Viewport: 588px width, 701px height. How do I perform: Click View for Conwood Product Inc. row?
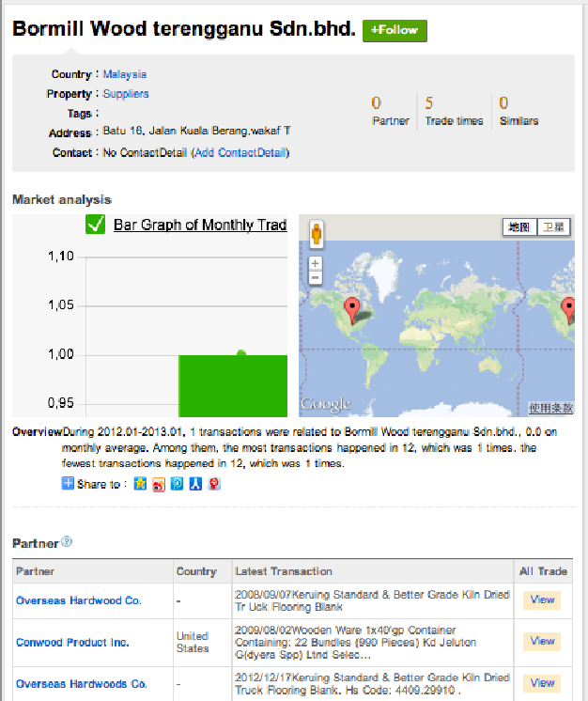pyautogui.click(x=542, y=642)
